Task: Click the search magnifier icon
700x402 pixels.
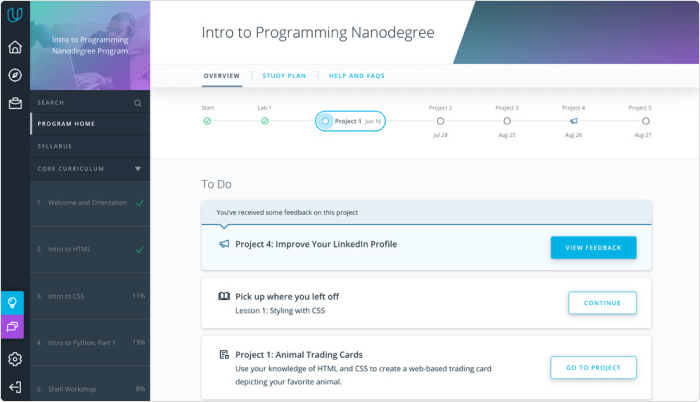Action: point(138,102)
